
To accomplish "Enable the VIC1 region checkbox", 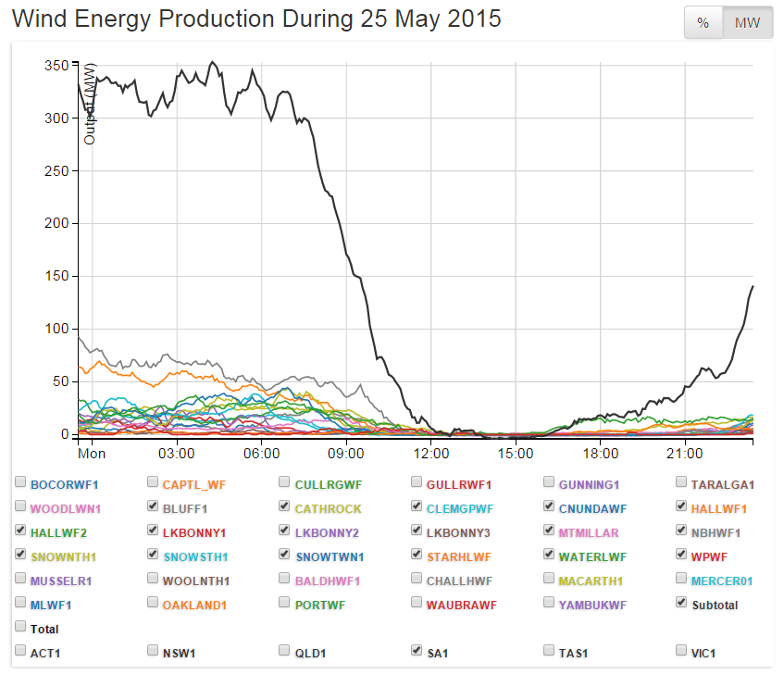I will pos(682,652).
